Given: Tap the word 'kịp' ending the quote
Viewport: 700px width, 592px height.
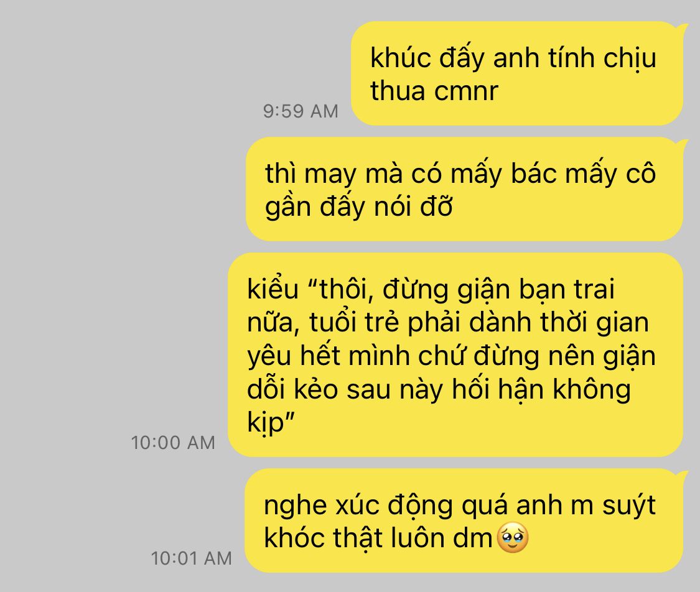Looking at the screenshot, I should pyautogui.click(x=266, y=422).
